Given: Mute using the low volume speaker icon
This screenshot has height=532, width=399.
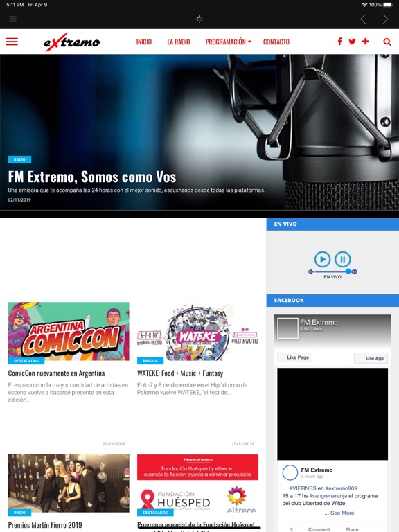Looking at the screenshot, I should pyautogui.click(x=310, y=272).
